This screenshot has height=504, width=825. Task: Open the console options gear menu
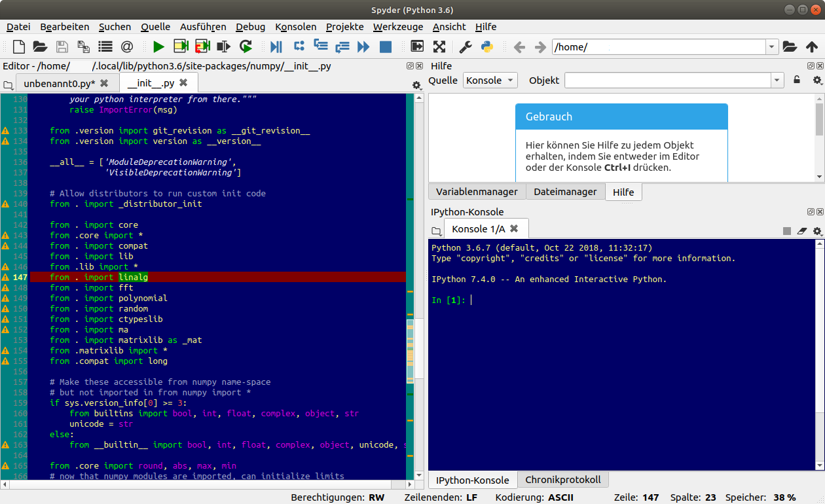point(816,231)
